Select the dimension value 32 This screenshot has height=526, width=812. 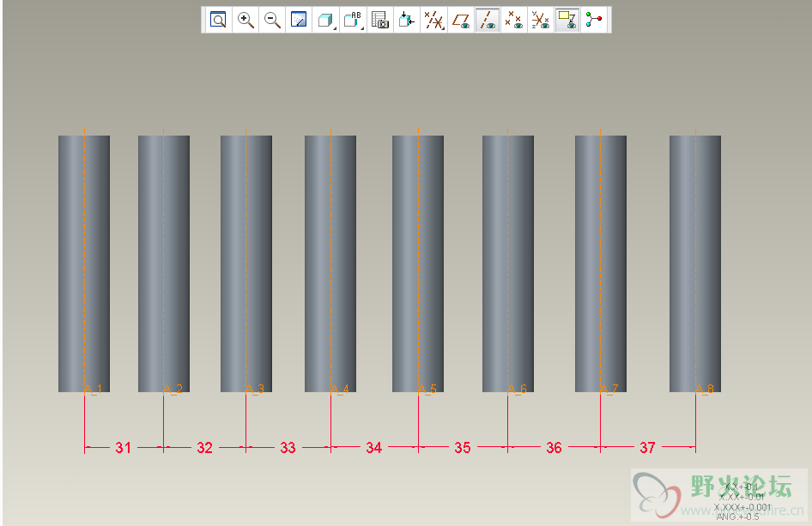(204, 447)
